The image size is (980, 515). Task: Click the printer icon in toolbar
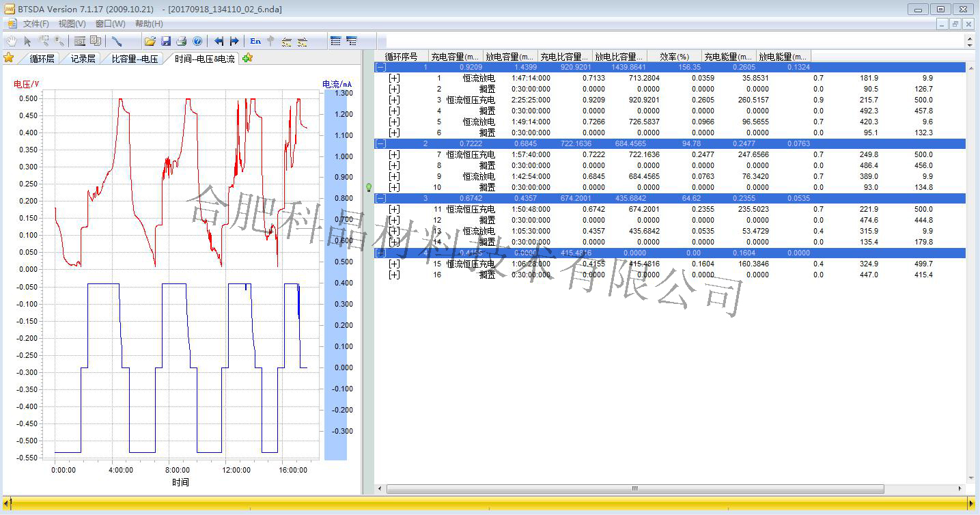[182, 41]
